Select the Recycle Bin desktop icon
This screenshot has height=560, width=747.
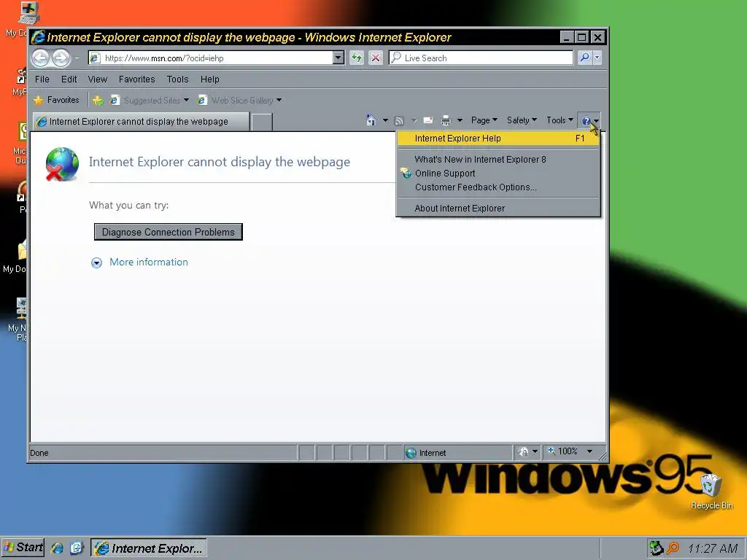[x=711, y=492]
